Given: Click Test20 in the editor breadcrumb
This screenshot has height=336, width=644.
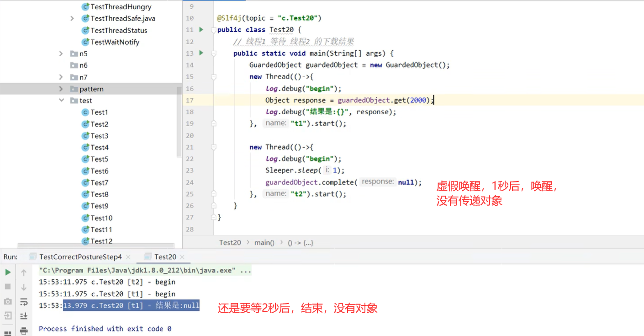Looking at the screenshot, I should click(230, 242).
